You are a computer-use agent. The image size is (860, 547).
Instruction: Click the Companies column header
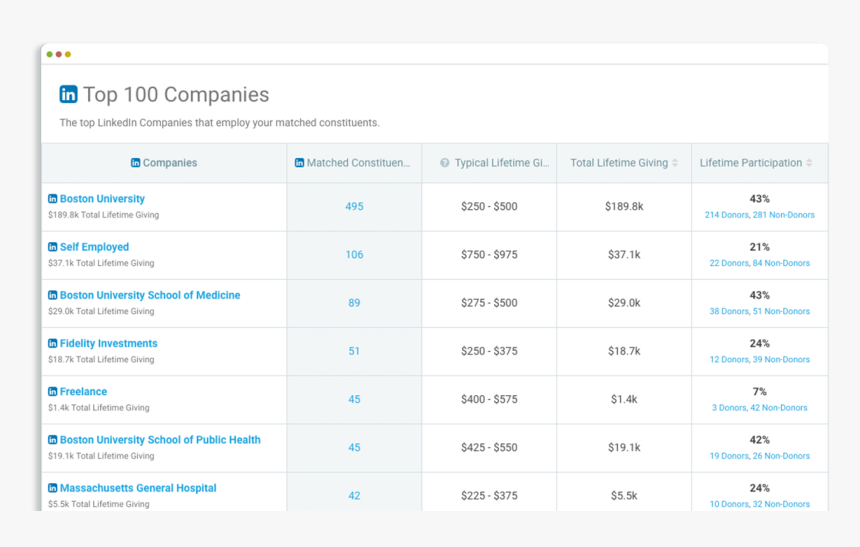tap(169, 163)
